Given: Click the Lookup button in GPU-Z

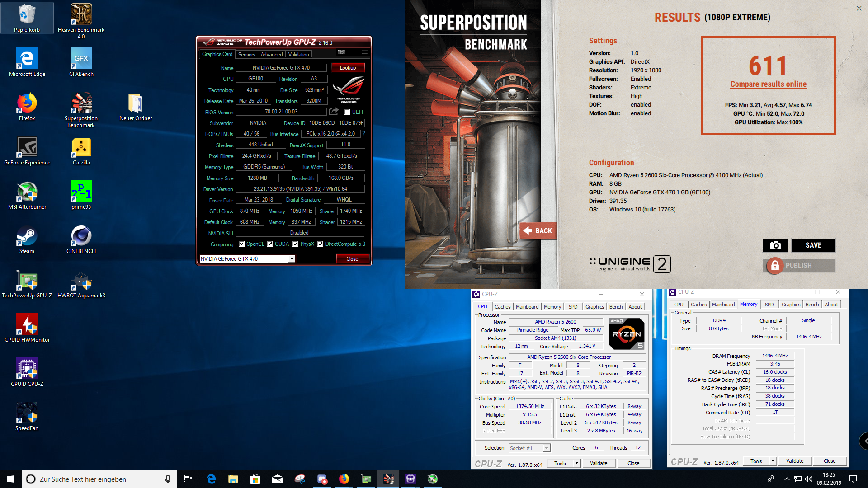Looking at the screenshot, I should coord(348,68).
